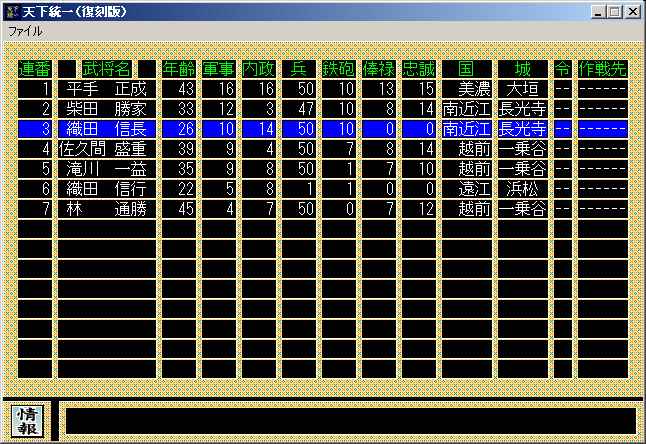This screenshot has width=646, height=444.
Task: Click age 43 of 平手 正成
Action: pyautogui.click(x=179, y=89)
